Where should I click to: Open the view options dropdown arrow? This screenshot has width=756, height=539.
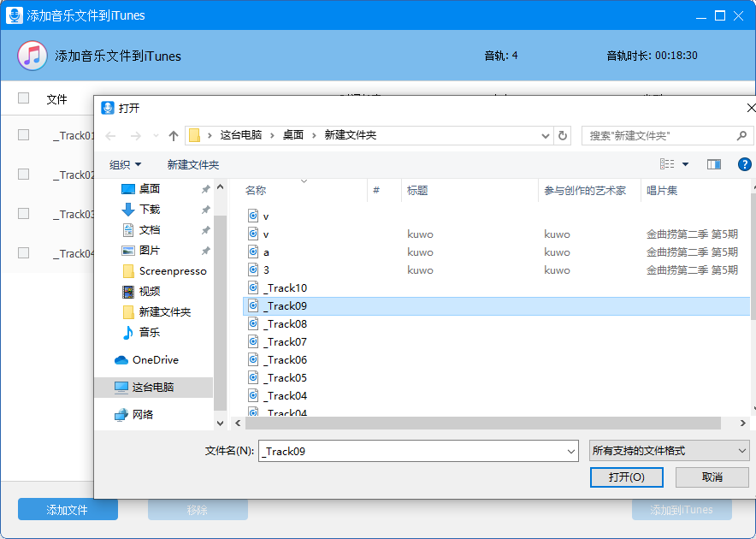[685, 164]
